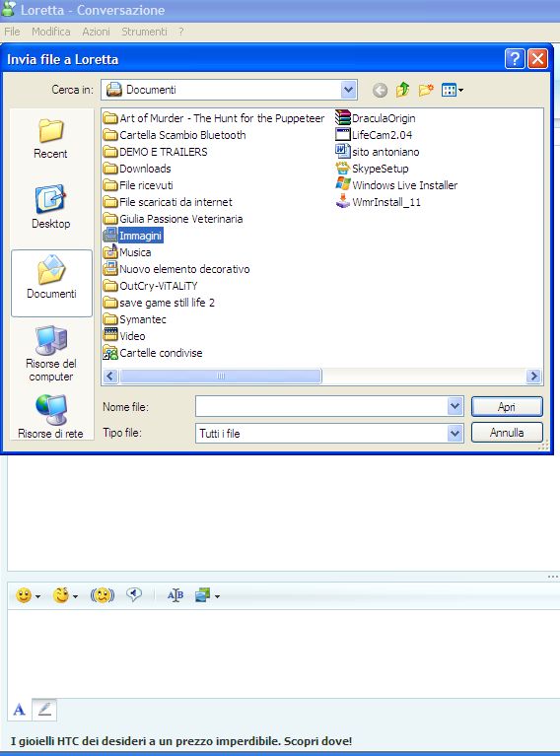The height and width of the screenshot is (756, 560).
Task: Open the winks picker
Action: click(61, 596)
